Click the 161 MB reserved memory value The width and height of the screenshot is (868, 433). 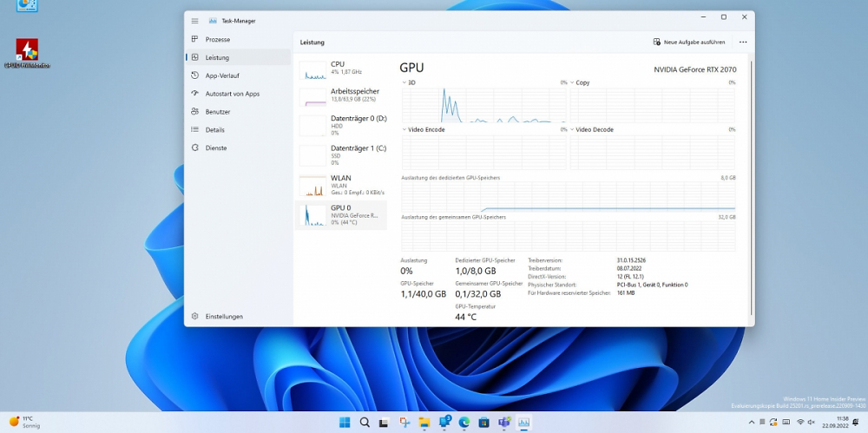(626, 293)
